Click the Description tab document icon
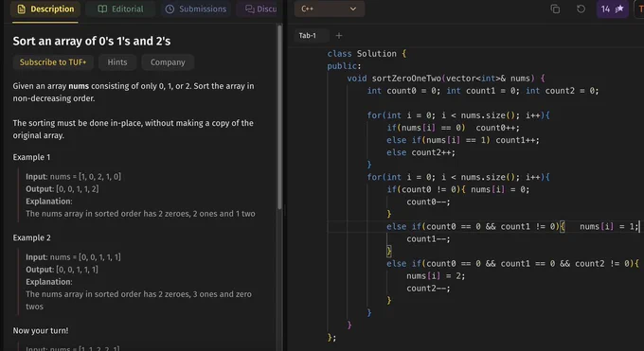 pos(22,9)
